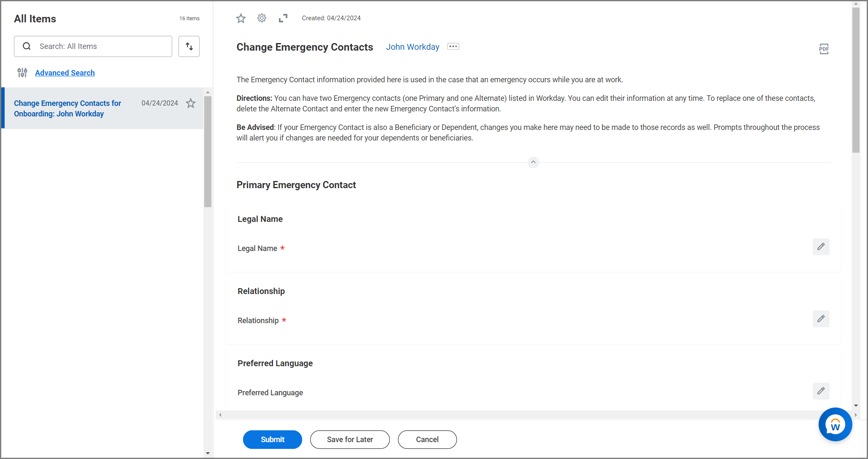This screenshot has height=459, width=868.
Task: Select Change Emergency Contacts for Onboarding item
Action: click(x=68, y=108)
